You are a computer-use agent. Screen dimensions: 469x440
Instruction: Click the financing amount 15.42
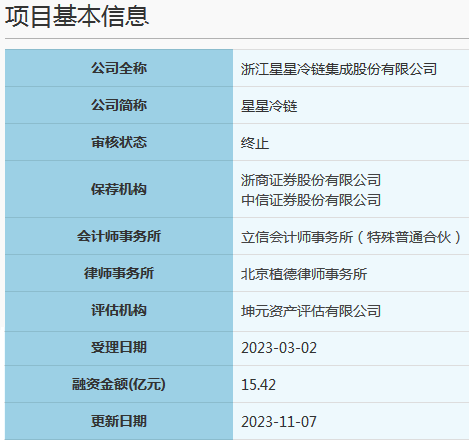258,385
